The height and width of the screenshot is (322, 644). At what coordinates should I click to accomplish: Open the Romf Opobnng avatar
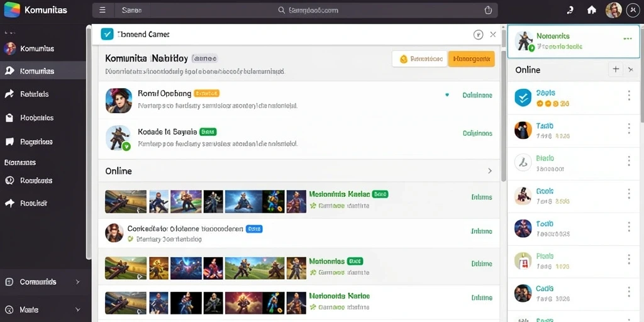point(119,101)
